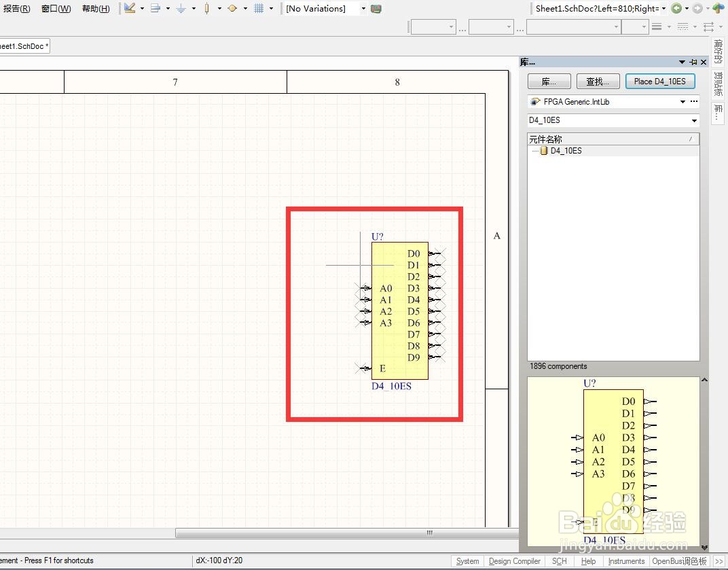Click the D4_10ES component body on the sheet

coord(400,310)
